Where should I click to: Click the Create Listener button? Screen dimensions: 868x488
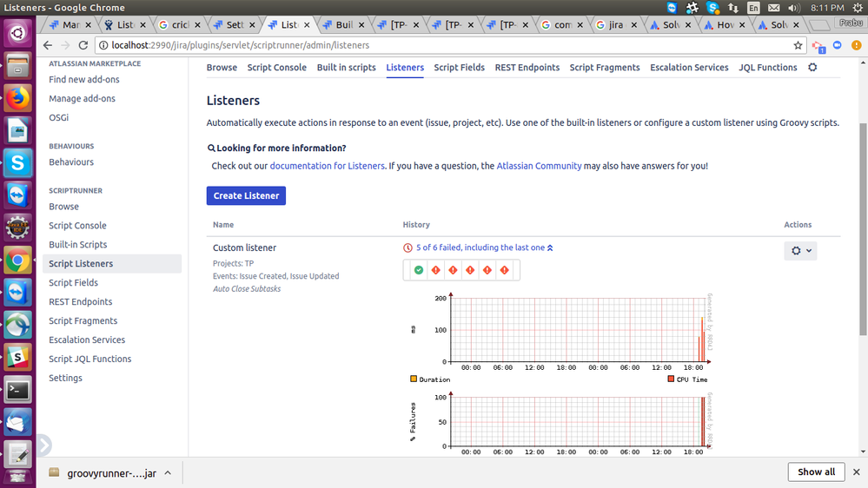click(247, 196)
